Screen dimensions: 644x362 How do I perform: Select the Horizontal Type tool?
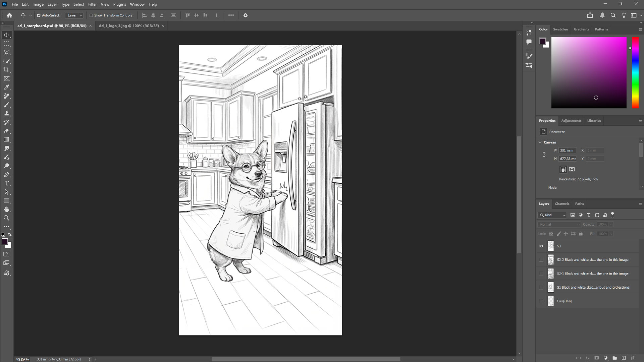(7, 183)
